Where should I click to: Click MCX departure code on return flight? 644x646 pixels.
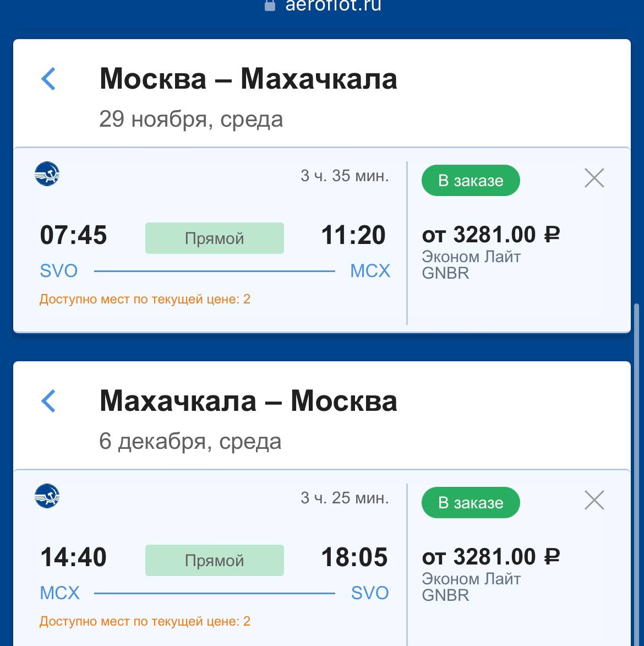pos(59,593)
